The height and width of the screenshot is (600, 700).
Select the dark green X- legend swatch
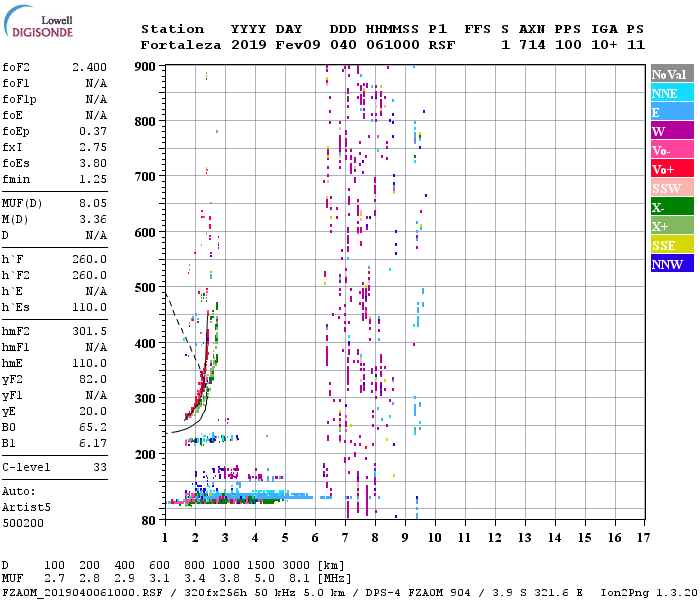click(672, 207)
